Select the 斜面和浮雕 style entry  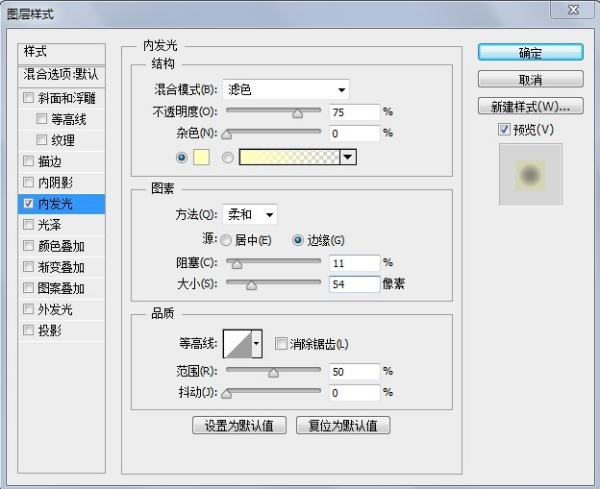(x=67, y=98)
